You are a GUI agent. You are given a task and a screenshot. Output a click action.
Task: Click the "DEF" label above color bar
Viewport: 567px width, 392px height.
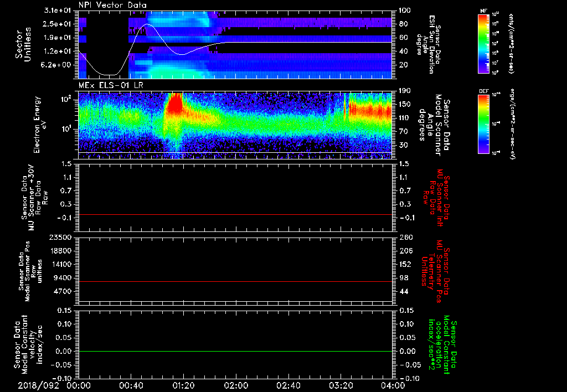point(484,91)
